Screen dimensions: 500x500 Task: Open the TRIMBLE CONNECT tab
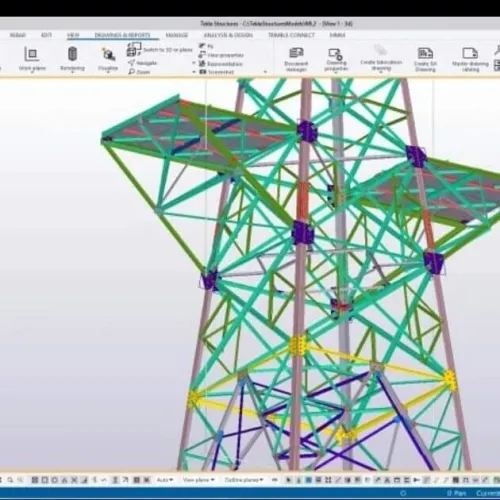(291, 35)
